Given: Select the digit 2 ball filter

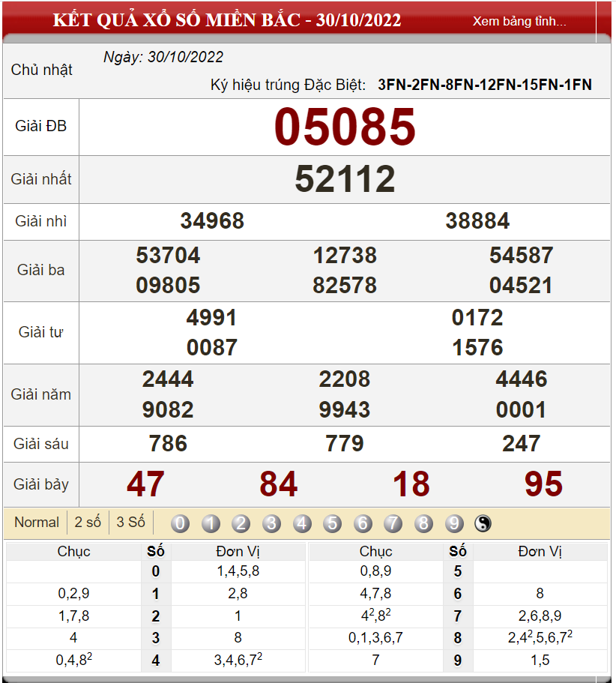Looking at the screenshot, I should tap(241, 523).
